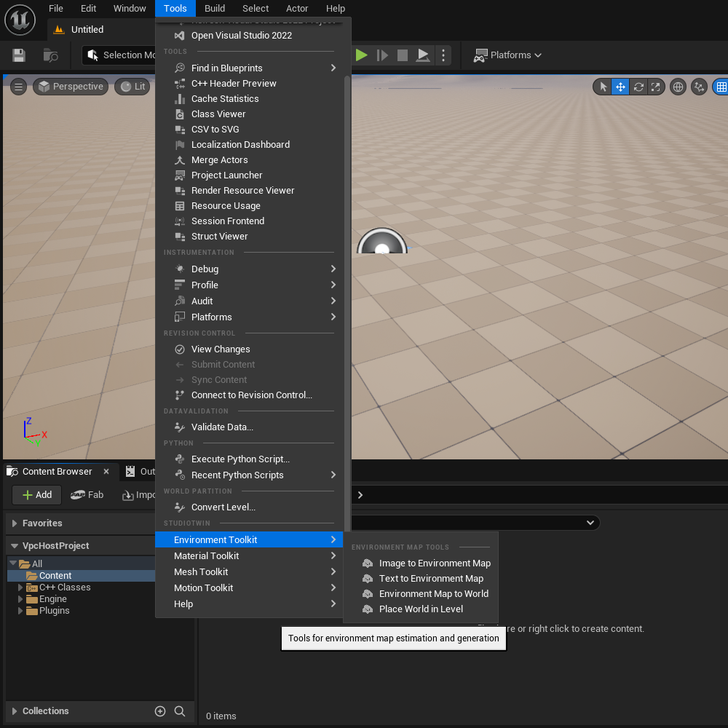Screen dimensions: 728x728
Task: Expand Motion Toolkit submenu
Action: pos(250,587)
